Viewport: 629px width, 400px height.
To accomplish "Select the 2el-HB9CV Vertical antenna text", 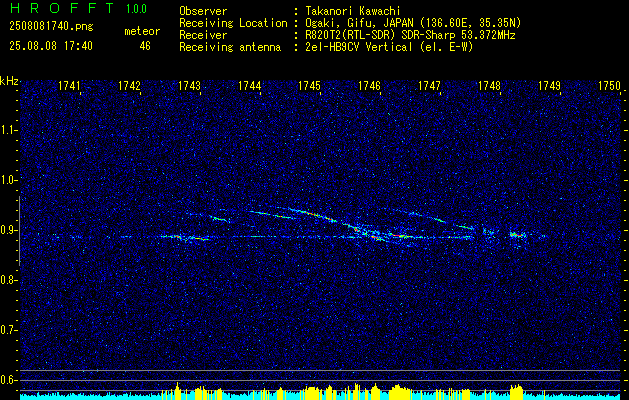I will (389, 47).
